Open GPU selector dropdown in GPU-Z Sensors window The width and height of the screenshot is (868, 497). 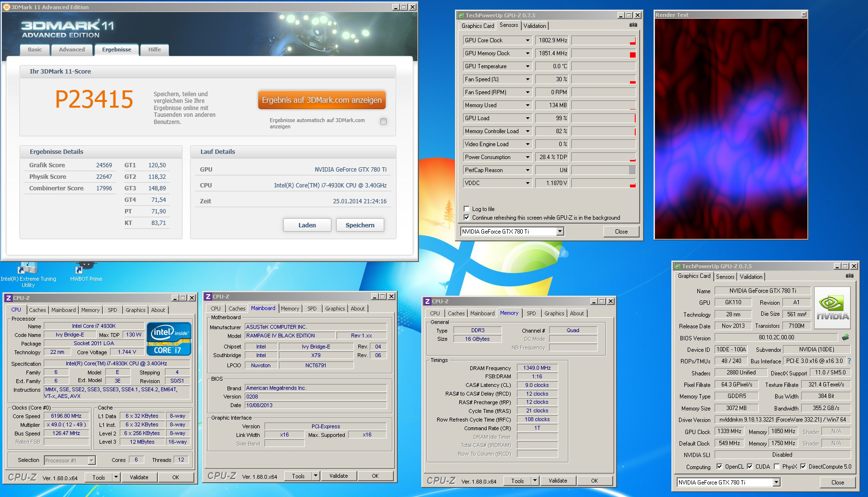[x=560, y=232]
